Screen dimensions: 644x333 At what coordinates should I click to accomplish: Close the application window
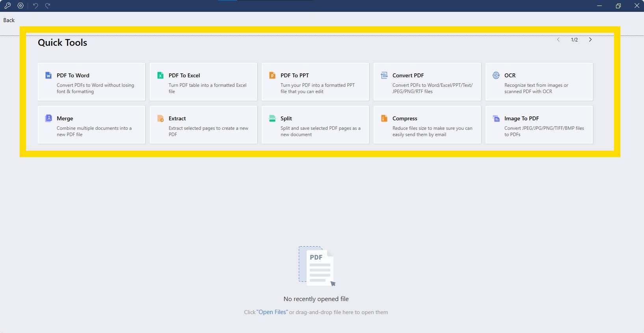[637, 6]
